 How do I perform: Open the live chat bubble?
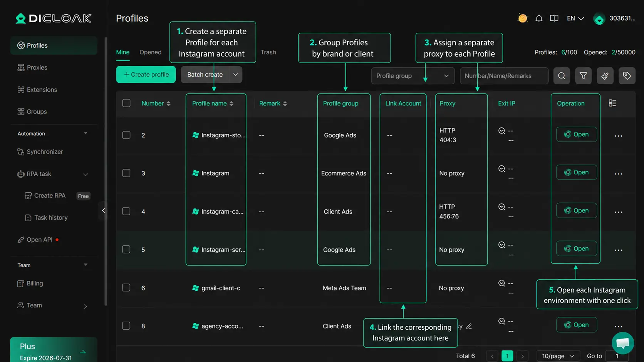623,343
